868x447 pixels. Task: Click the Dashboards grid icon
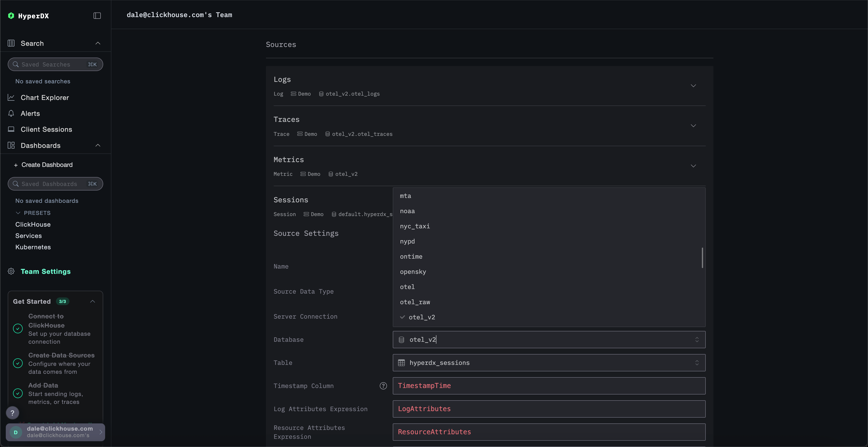11,145
